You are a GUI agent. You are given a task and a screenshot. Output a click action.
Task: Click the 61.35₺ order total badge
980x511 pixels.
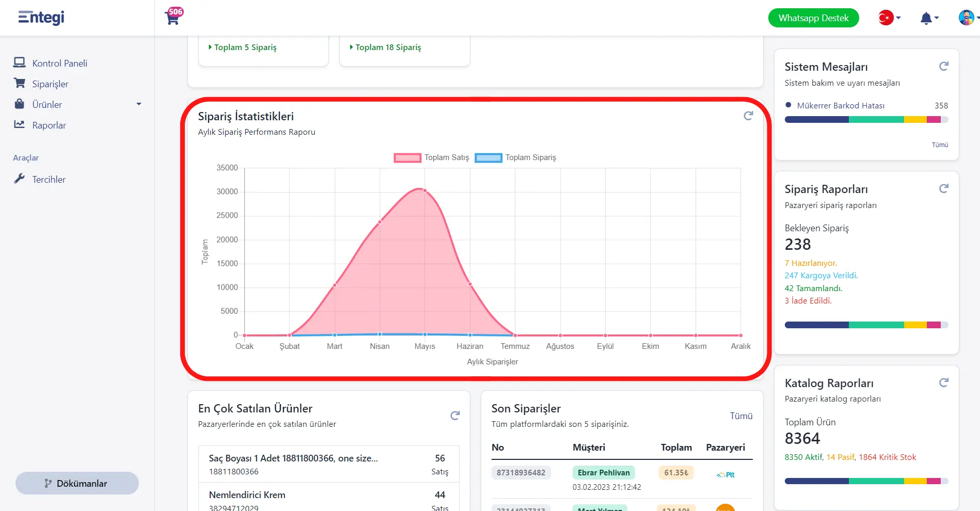click(x=676, y=473)
